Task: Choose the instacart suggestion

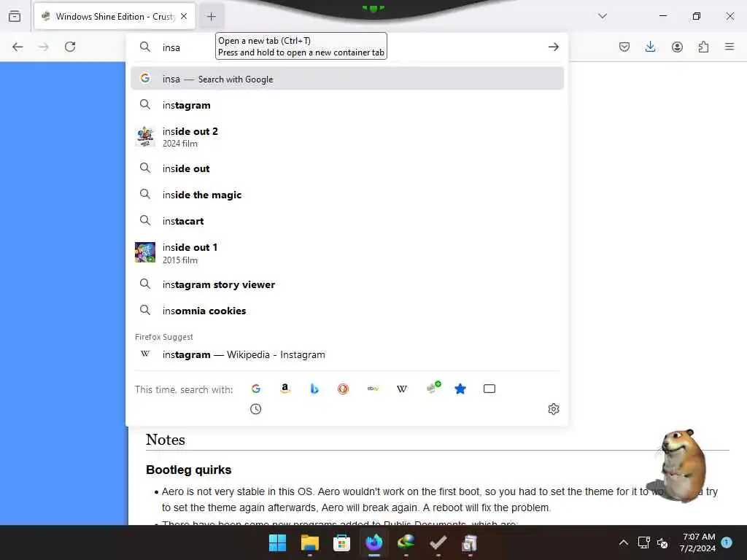Action: (347, 221)
